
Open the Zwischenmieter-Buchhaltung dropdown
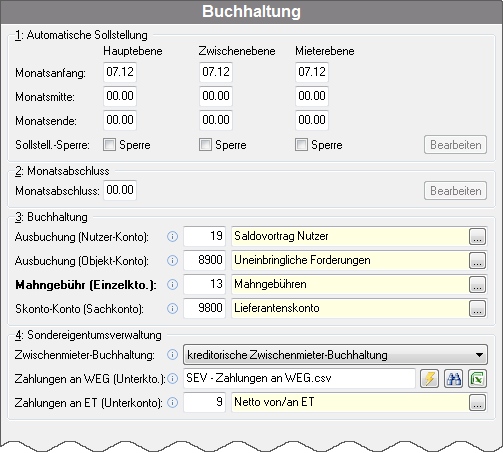(x=335, y=355)
